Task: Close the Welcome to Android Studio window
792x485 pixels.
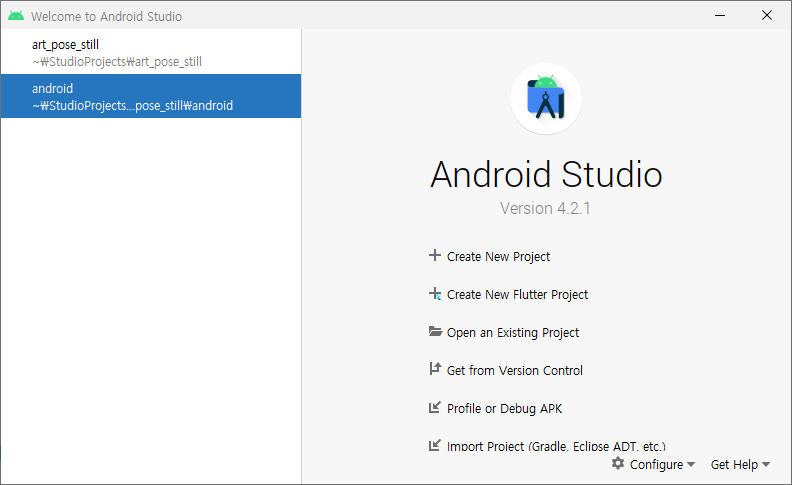Action: (767, 16)
